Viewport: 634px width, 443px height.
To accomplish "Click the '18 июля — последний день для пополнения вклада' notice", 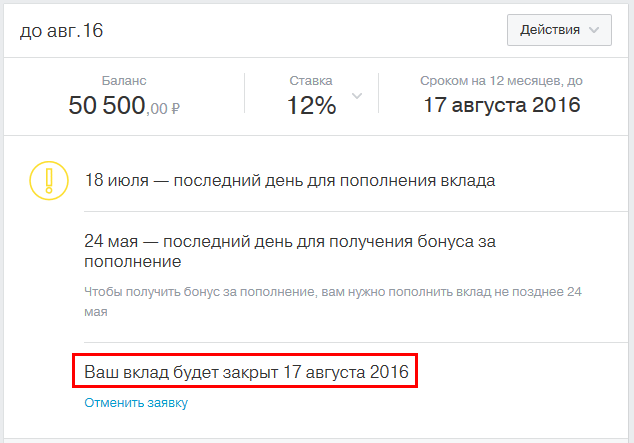I will [x=290, y=180].
